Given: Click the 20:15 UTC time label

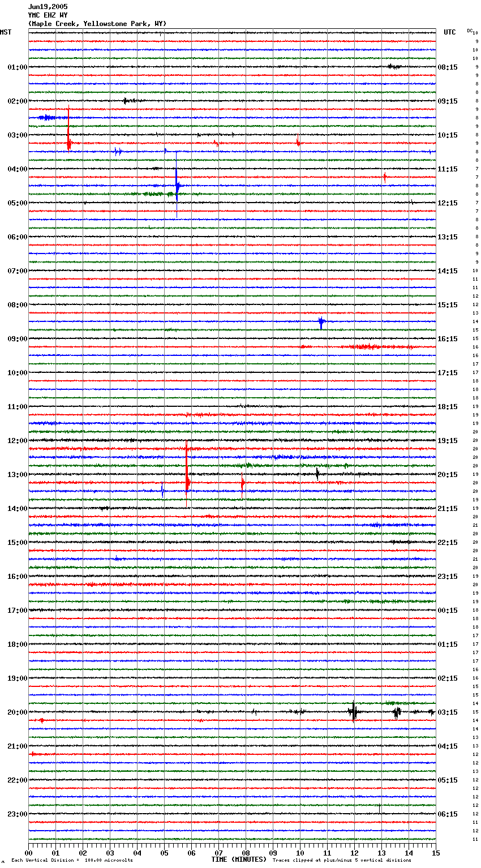Looking at the screenshot, I should pyautogui.click(x=448, y=475).
